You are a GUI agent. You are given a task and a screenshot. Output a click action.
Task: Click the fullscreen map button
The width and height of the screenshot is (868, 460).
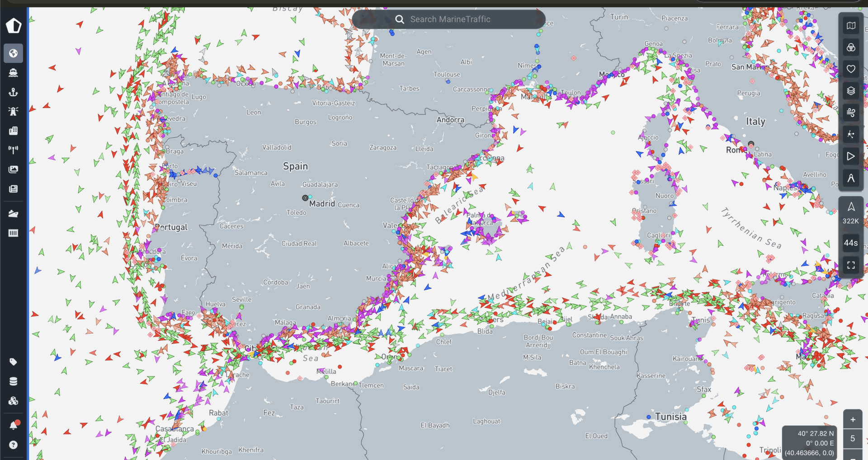851,265
